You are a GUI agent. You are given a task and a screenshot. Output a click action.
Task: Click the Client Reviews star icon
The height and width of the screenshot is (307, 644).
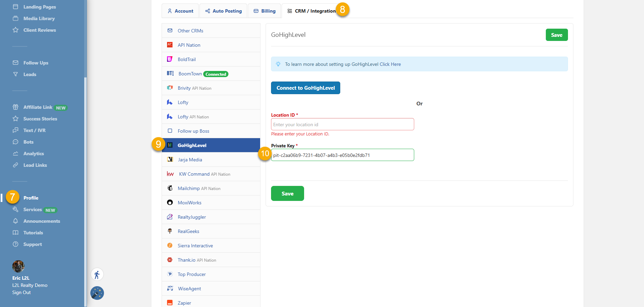[16, 30]
